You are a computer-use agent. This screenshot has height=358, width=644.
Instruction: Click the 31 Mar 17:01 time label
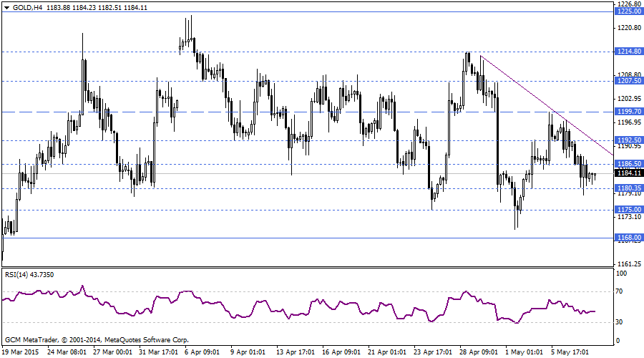coord(159,352)
